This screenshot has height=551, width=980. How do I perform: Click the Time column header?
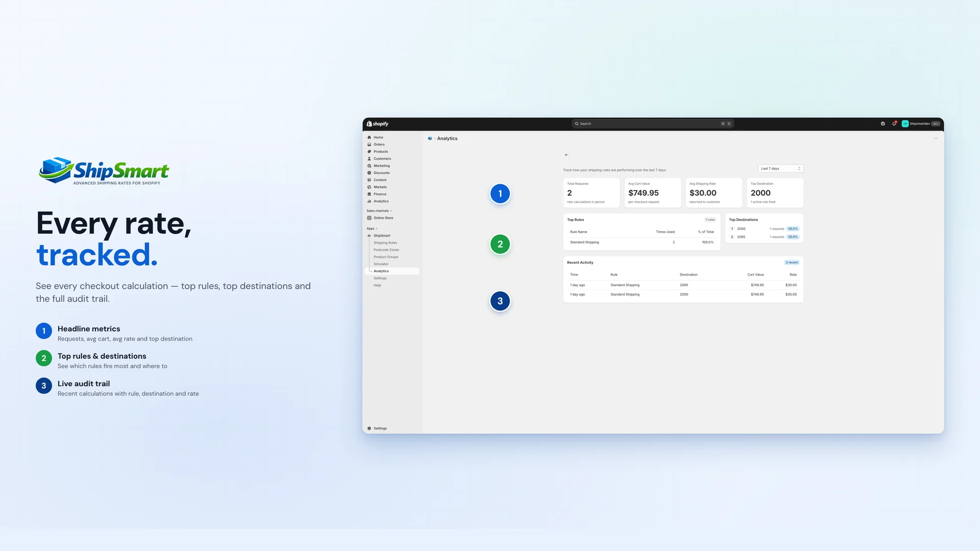pyautogui.click(x=574, y=275)
